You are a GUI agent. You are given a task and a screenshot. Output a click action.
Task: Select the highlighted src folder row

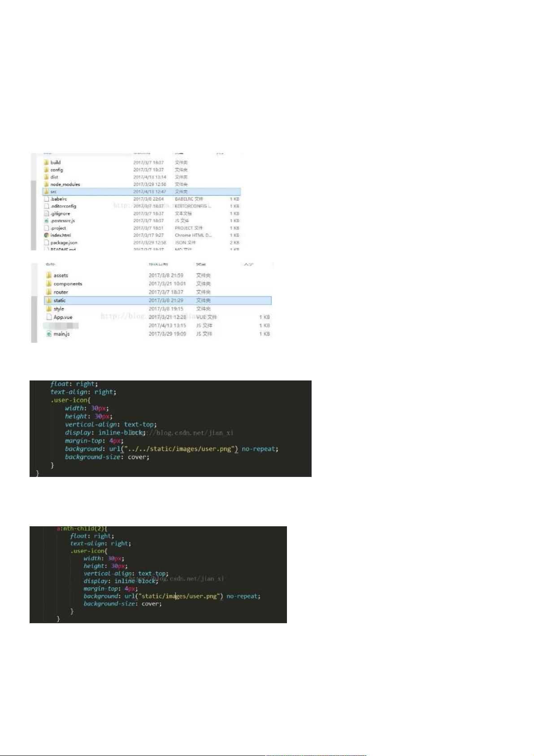tap(142, 192)
